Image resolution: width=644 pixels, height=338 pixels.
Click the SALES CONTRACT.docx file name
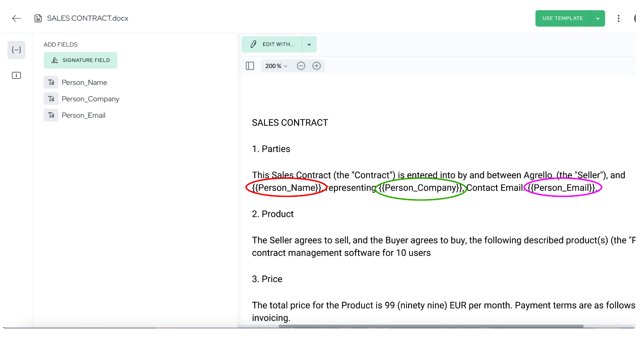tap(87, 18)
